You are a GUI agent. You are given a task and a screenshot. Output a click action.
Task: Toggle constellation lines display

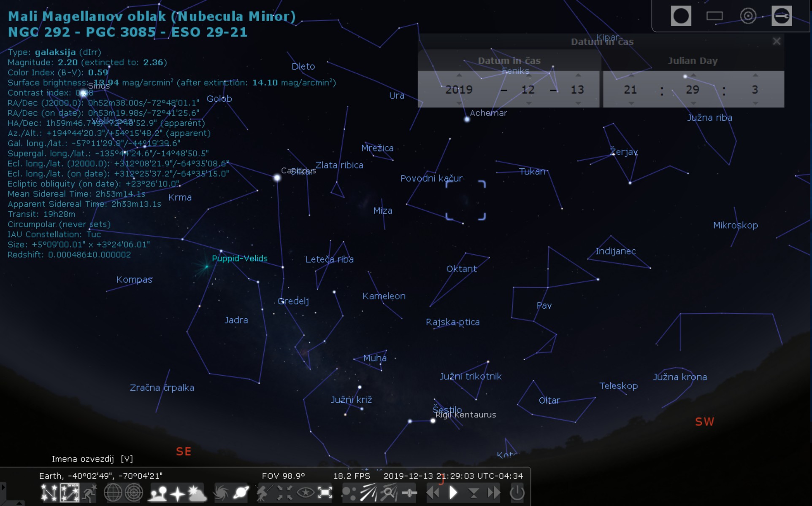point(49,493)
